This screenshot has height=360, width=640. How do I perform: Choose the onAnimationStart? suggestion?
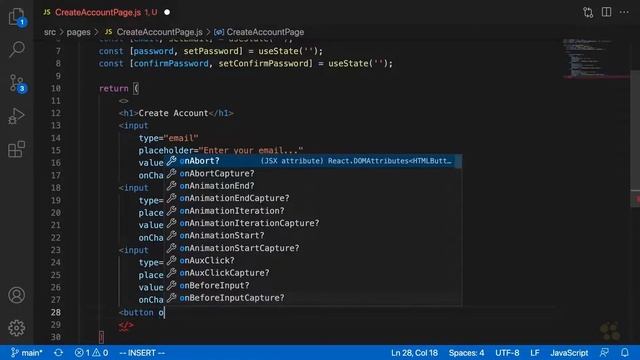click(313, 236)
